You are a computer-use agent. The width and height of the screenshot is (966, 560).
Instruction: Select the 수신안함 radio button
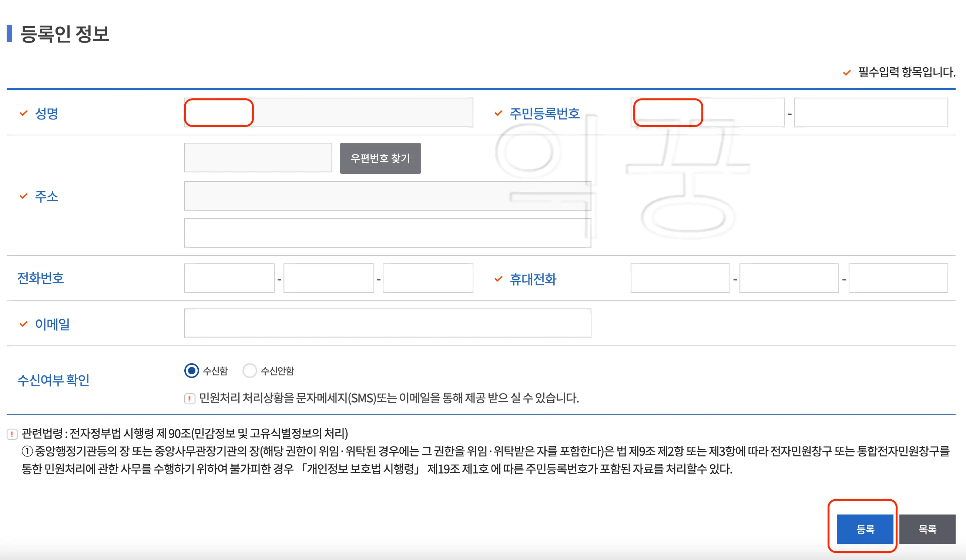pos(250,370)
